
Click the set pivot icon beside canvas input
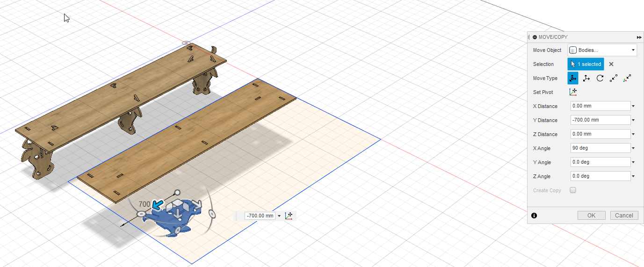pos(289,216)
